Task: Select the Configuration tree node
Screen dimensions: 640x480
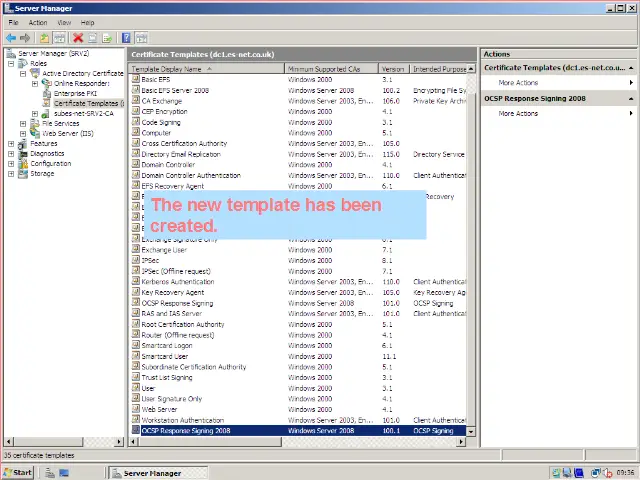Action: 50,163
